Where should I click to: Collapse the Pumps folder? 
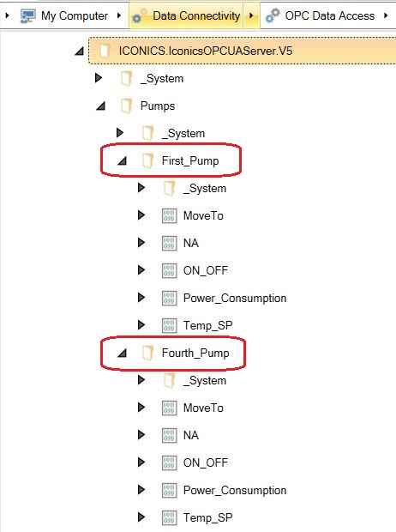[100, 106]
